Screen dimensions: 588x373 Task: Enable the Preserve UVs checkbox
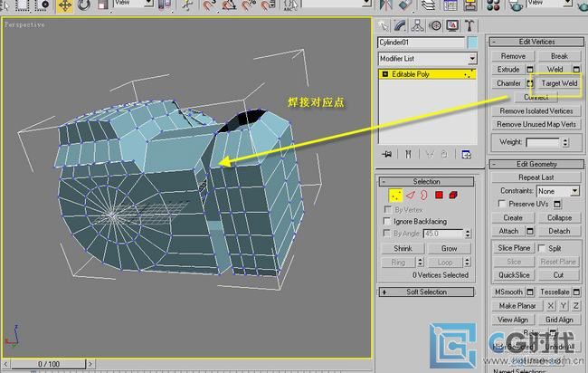pyautogui.click(x=502, y=204)
